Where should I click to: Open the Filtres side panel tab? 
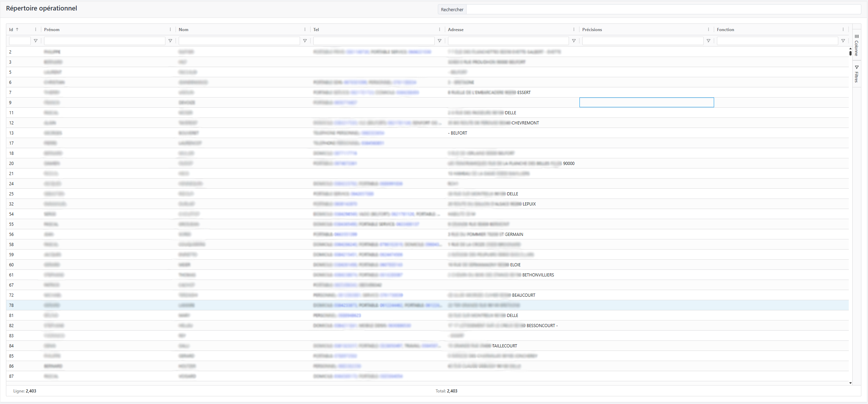click(856, 74)
